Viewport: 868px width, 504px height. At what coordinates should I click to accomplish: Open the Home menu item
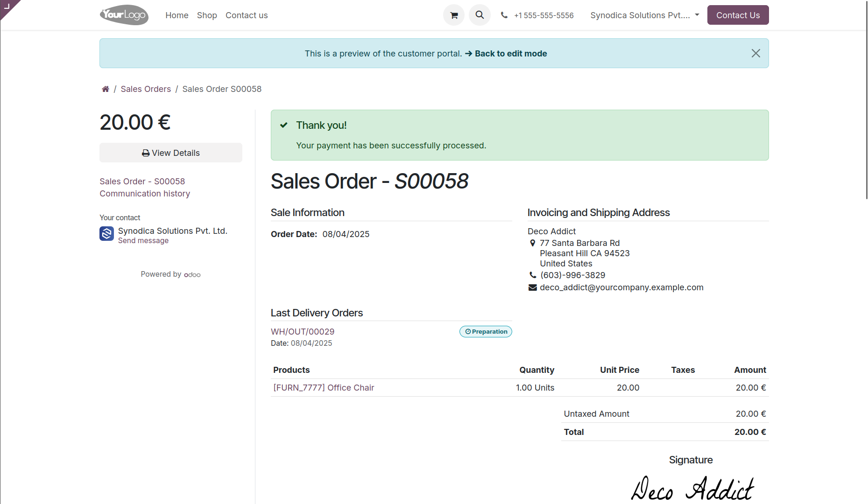pyautogui.click(x=176, y=15)
